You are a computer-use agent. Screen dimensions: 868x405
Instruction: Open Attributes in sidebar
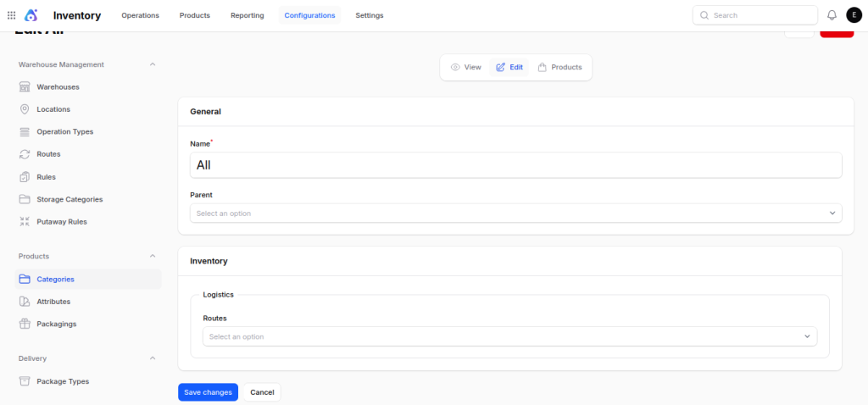tap(88, 302)
